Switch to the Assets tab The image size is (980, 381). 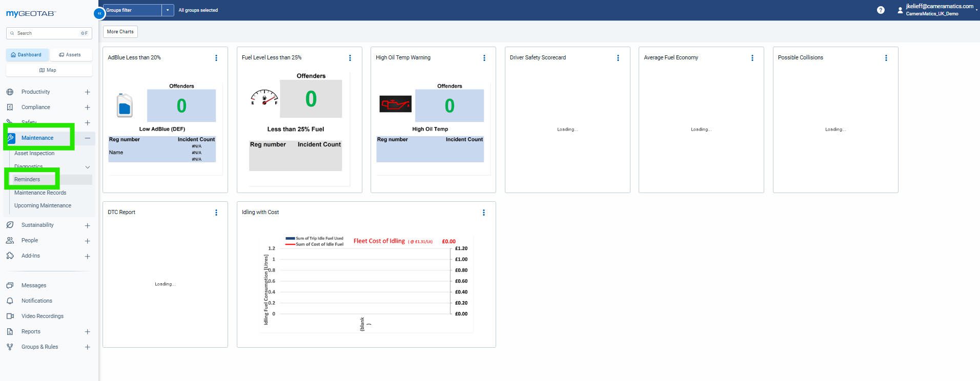70,55
